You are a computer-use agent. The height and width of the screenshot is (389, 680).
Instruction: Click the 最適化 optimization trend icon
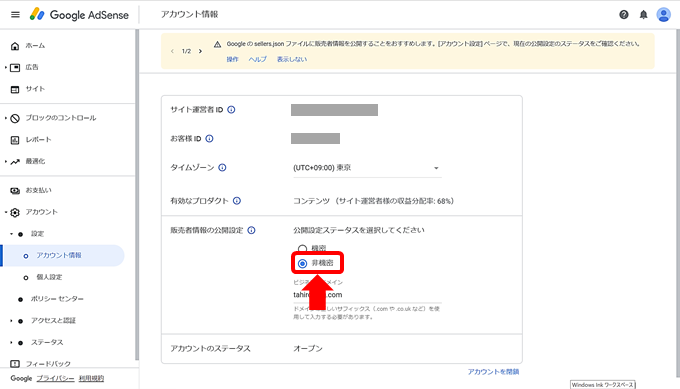15,162
